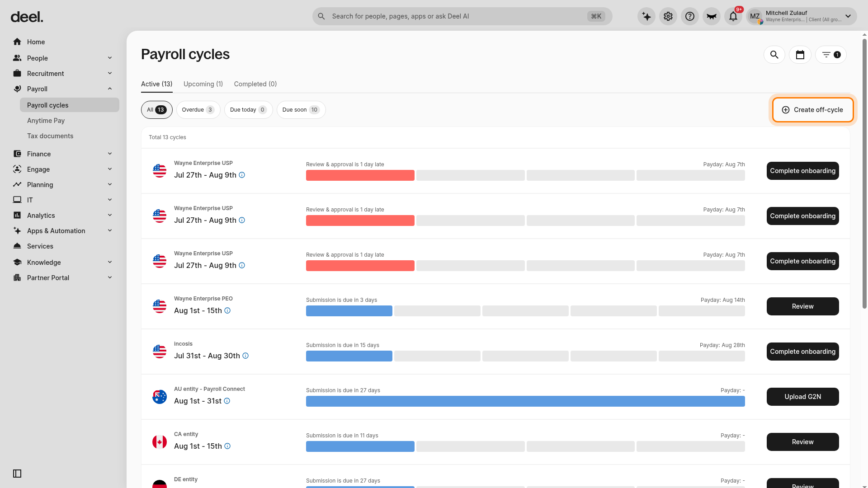Image resolution: width=868 pixels, height=488 pixels.
Task: Select the Overdue 3 filter chip
Action: (198, 110)
